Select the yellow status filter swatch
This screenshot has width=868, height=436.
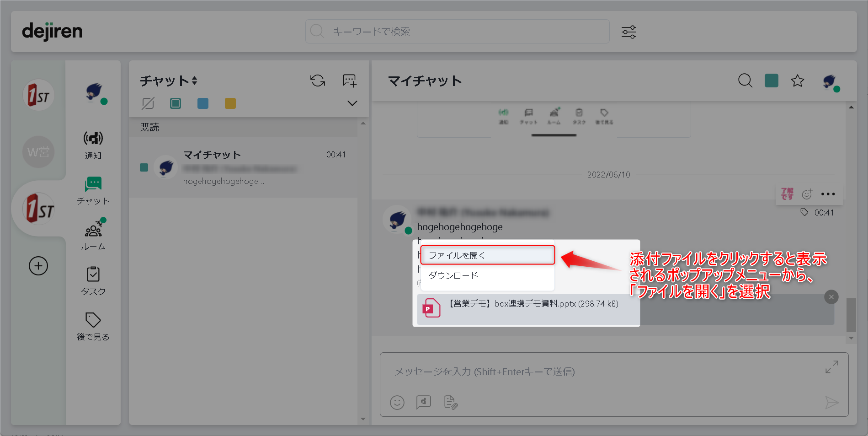(x=230, y=103)
